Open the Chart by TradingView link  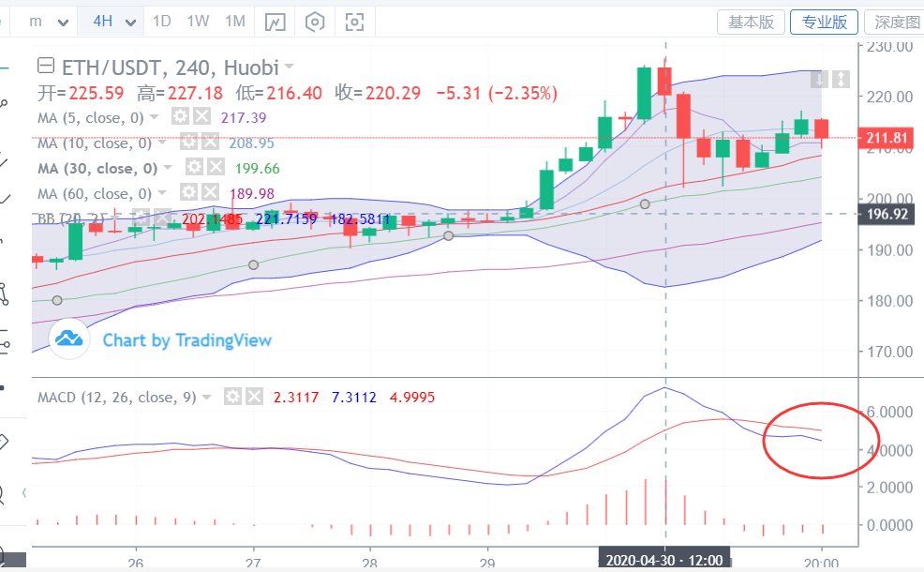tap(186, 340)
